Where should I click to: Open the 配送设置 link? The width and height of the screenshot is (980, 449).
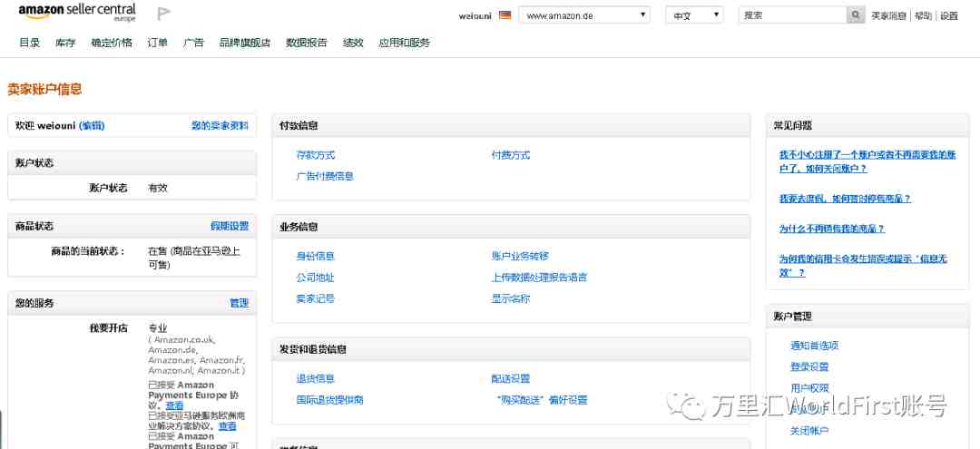click(511, 378)
